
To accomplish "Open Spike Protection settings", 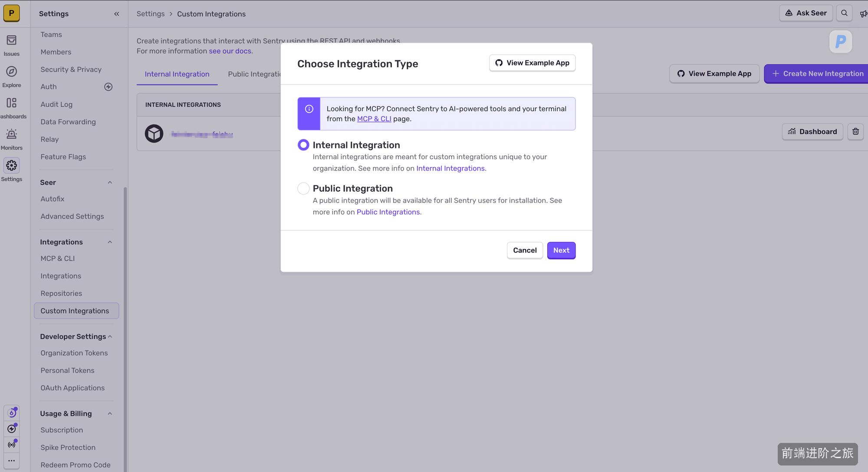I will (68, 447).
